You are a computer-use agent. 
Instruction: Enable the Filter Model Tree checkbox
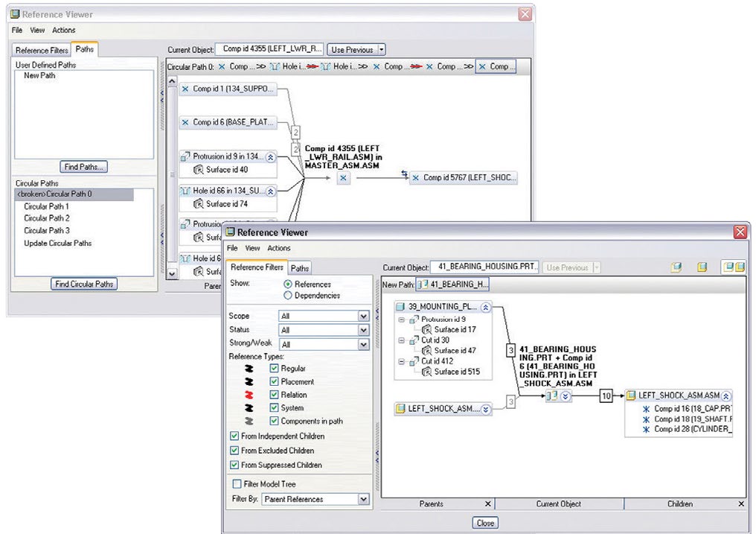237,484
